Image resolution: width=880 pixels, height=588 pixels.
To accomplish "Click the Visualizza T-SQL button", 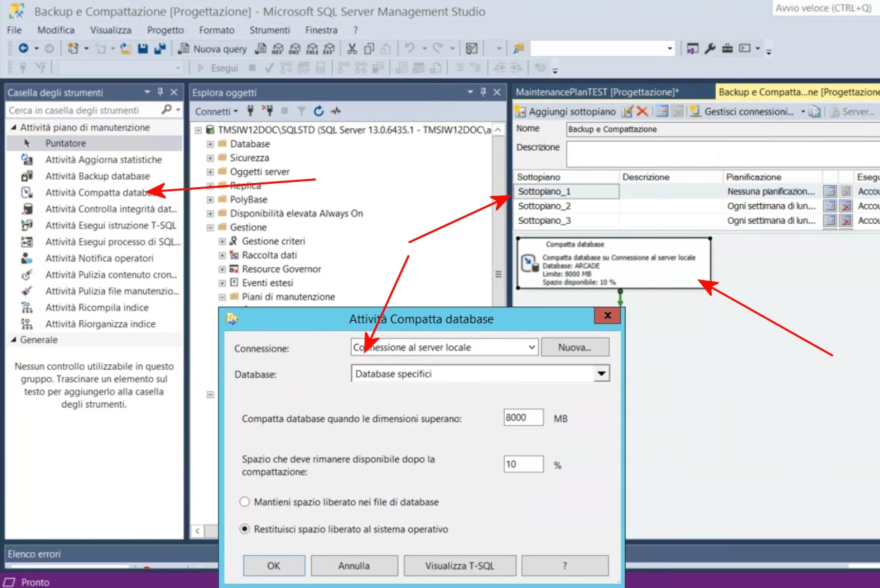I will pyautogui.click(x=460, y=566).
